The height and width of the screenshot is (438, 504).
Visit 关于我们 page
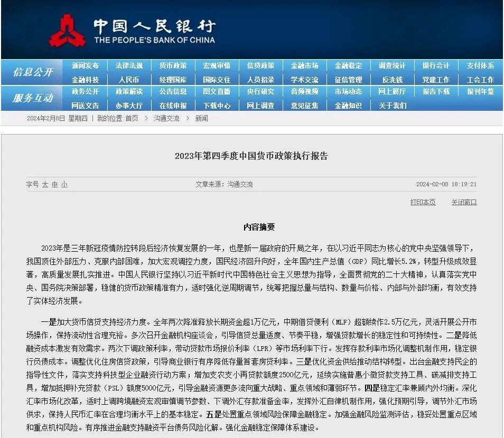coord(392,106)
